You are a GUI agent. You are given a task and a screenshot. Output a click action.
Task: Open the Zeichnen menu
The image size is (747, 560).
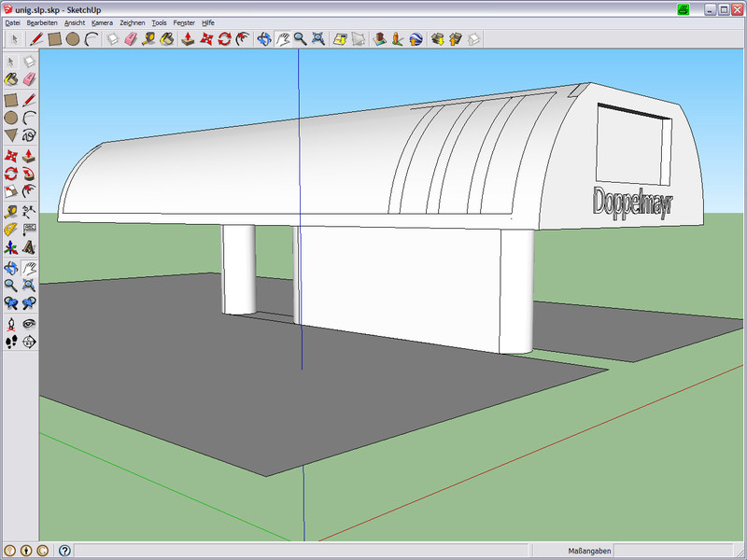pos(132,22)
